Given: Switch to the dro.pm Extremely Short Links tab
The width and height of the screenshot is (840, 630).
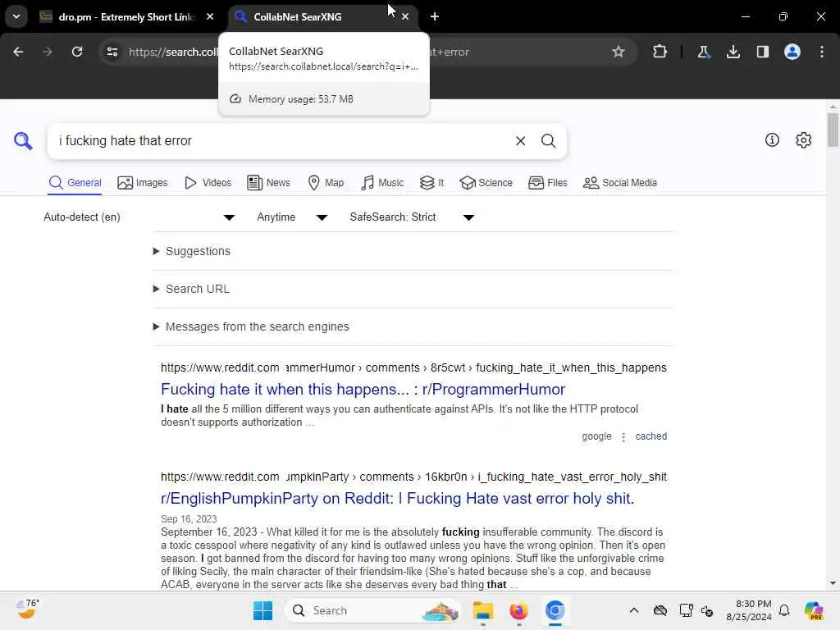Looking at the screenshot, I should pos(126,16).
